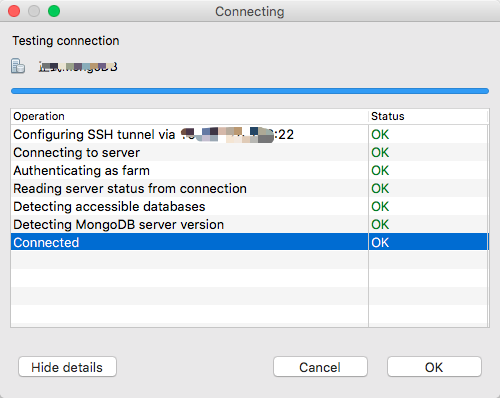Click the Connecting window title bar
This screenshot has height=398, width=500.
(250, 11)
